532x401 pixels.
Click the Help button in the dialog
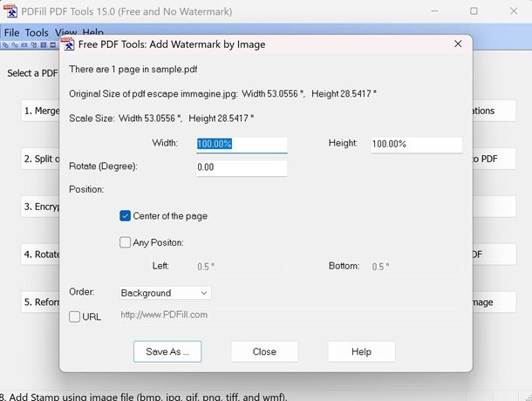coord(361,351)
